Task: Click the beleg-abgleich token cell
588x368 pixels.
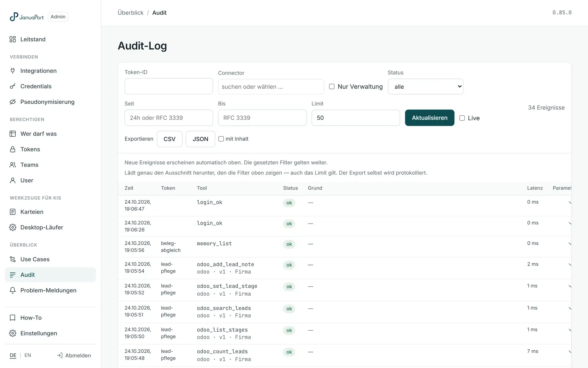Action: (171, 247)
